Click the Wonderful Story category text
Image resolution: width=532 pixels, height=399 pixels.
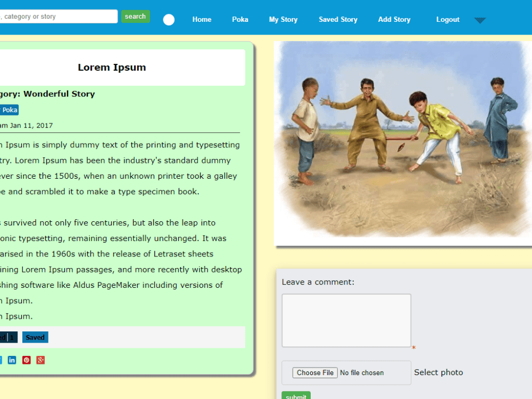pyautogui.click(x=59, y=94)
